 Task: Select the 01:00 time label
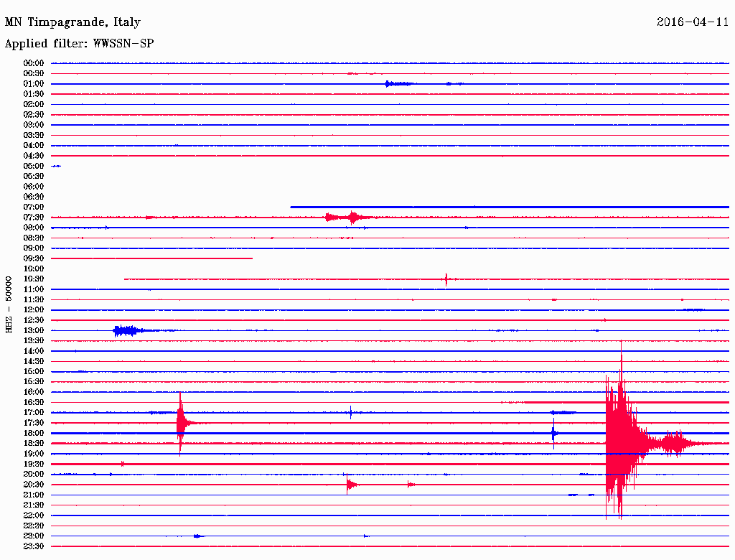(34, 83)
